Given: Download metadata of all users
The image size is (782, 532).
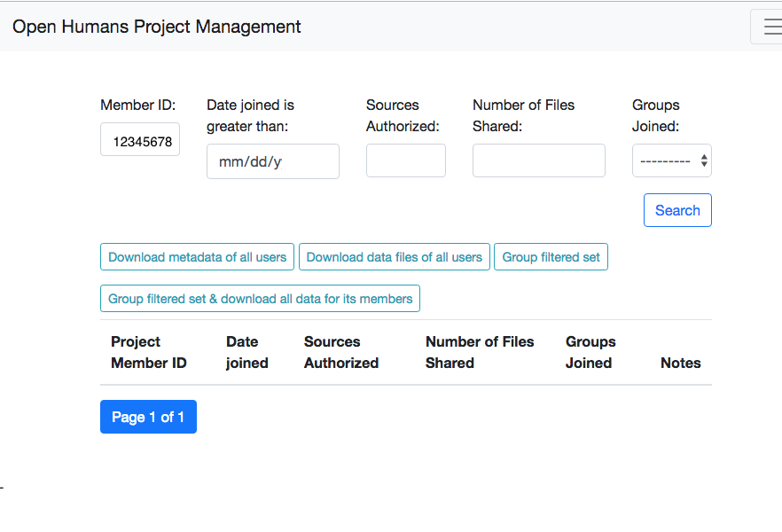Looking at the screenshot, I should pyautogui.click(x=198, y=257).
